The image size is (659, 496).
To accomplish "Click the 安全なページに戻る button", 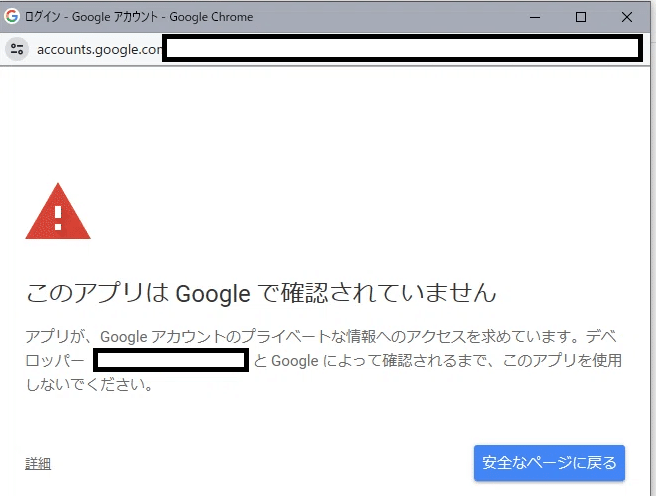I will 549,463.
